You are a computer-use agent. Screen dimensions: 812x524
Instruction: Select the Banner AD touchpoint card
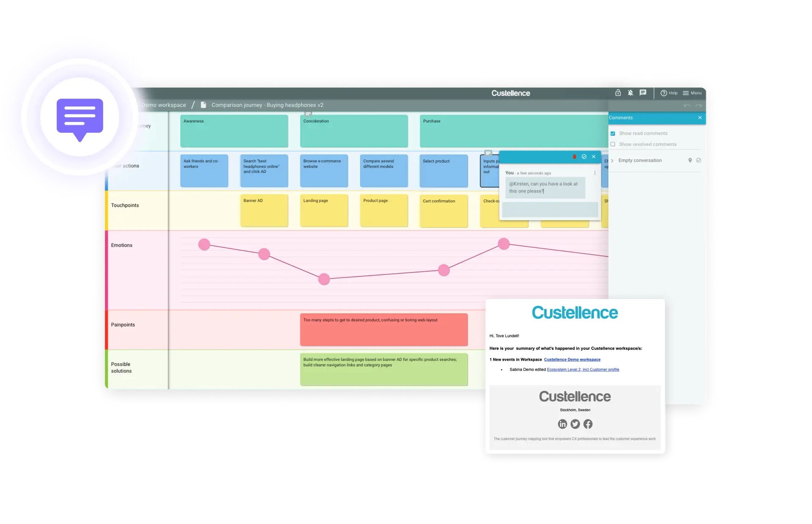tap(264, 211)
